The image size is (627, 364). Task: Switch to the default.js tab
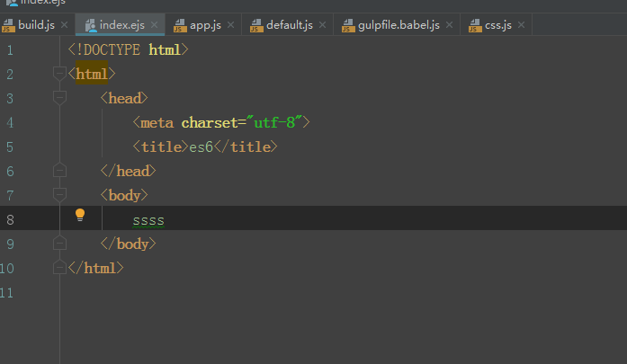pyautogui.click(x=289, y=24)
